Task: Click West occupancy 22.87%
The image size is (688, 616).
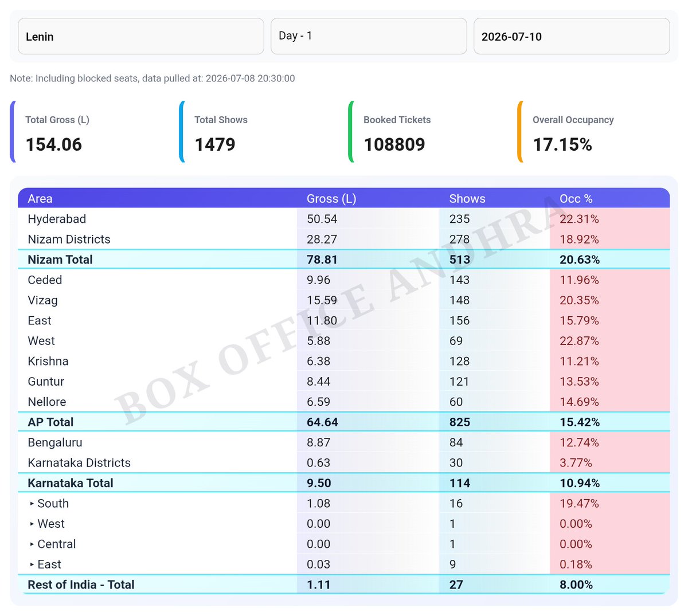Action: click(579, 341)
